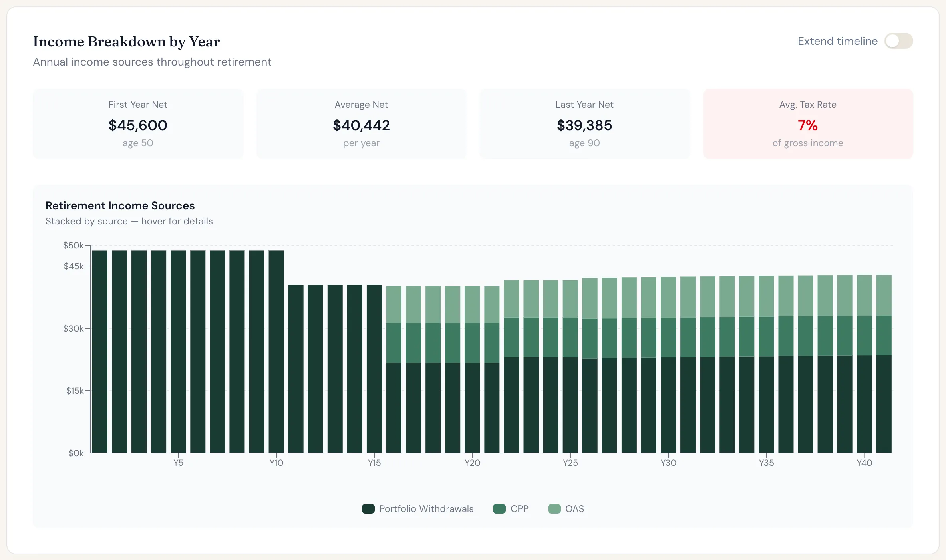Toggle the Extend timeline switch
The image size is (946, 560).
click(898, 41)
